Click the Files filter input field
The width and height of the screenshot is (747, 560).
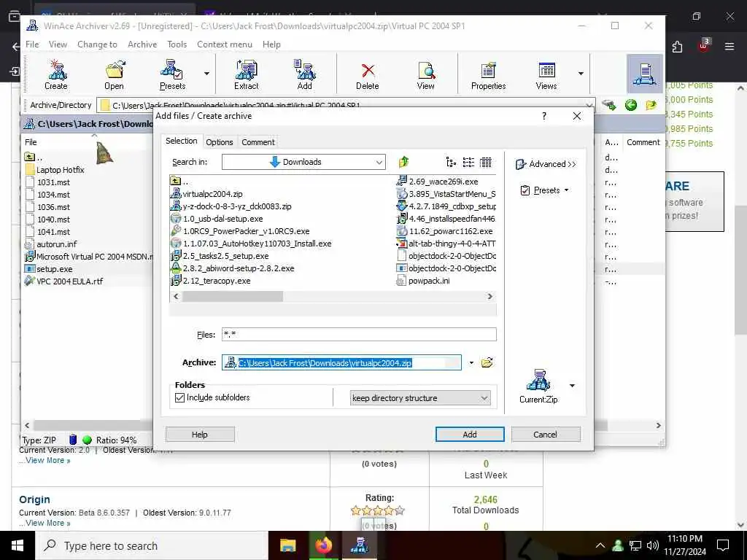click(359, 334)
